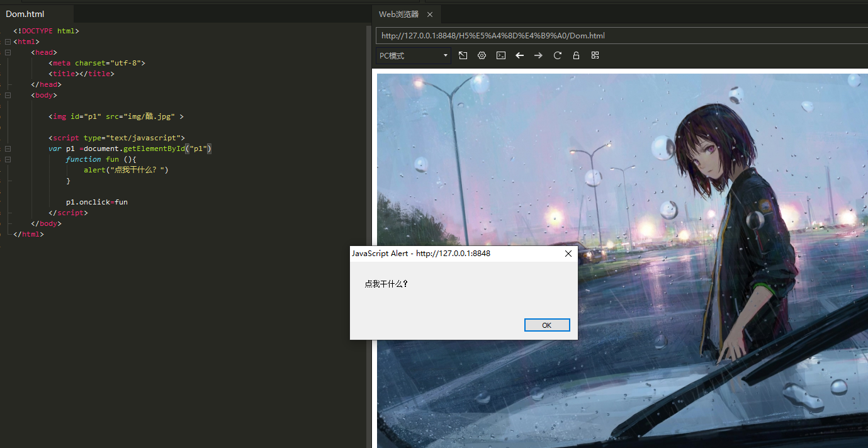
Task: Open the browser developer console icon
Action: tap(500, 55)
